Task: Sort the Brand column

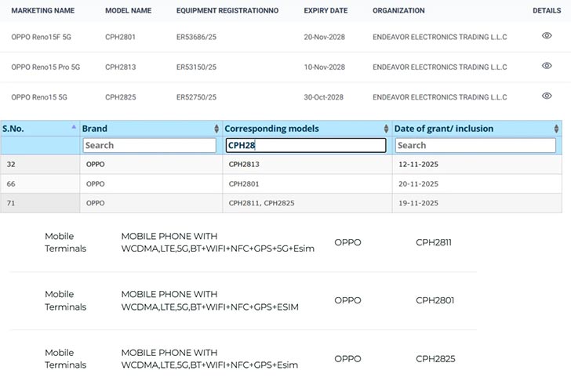Action: coord(216,129)
